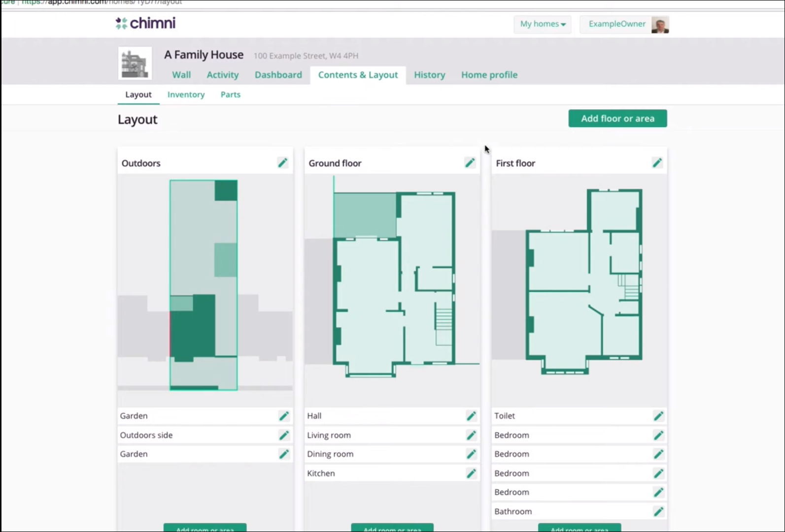This screenshot has width=785, height=532.
Task: Click the Bathroom row
Action: click(x=580, y=511)
